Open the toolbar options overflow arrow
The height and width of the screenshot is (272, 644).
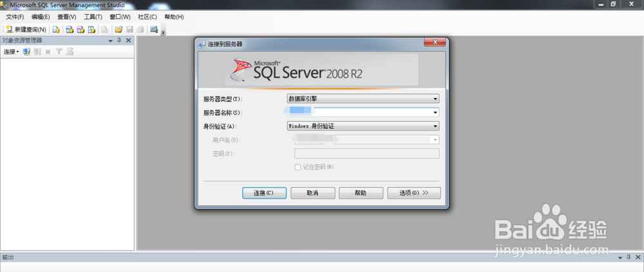pyautogui.click(x=163, y=32)
